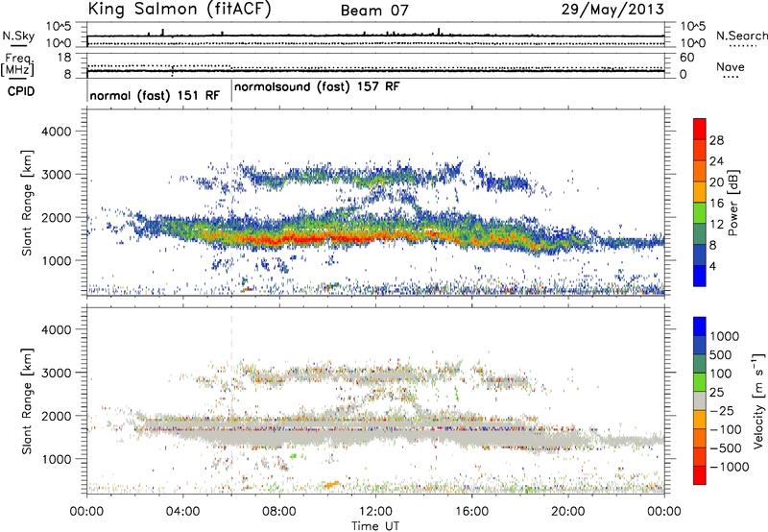Click the 'Power [dB]' color bar label

732,203
